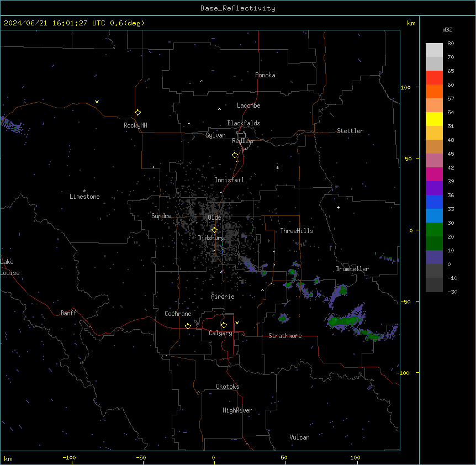Viewport: 476px width, 465px height.
Task: Click the Sylvan label on the map
Action: click(215, 135)
